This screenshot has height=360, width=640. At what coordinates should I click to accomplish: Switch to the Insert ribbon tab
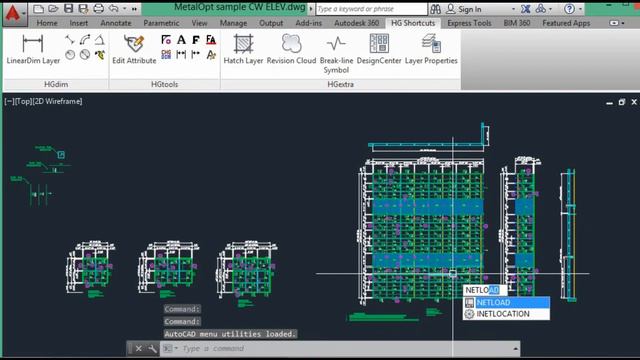coord(78,23)
